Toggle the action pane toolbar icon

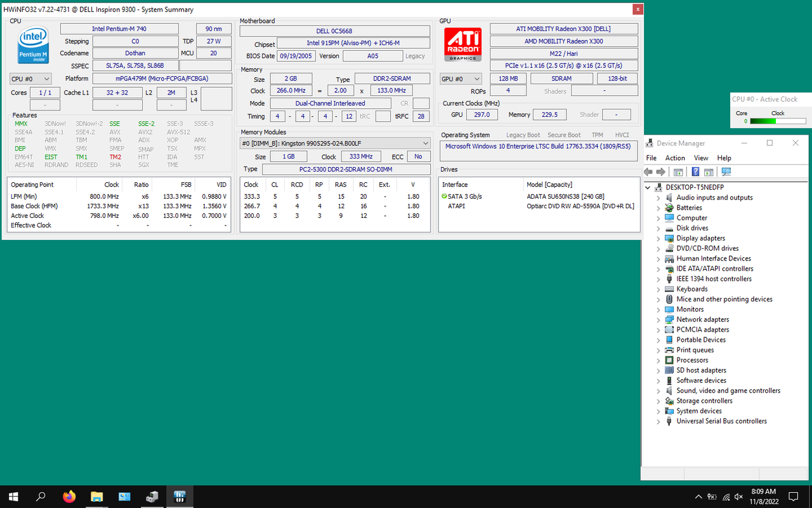[709, 172]
